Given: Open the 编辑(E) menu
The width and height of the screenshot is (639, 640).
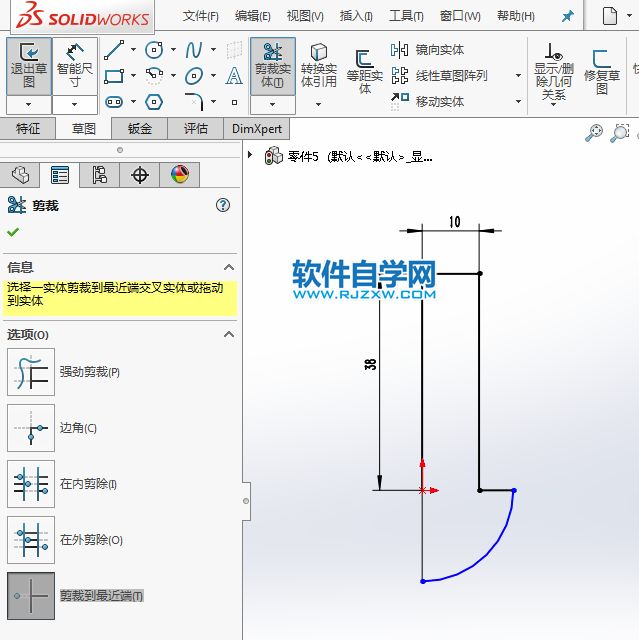Looking at the screenshot, I should point(252,16).
